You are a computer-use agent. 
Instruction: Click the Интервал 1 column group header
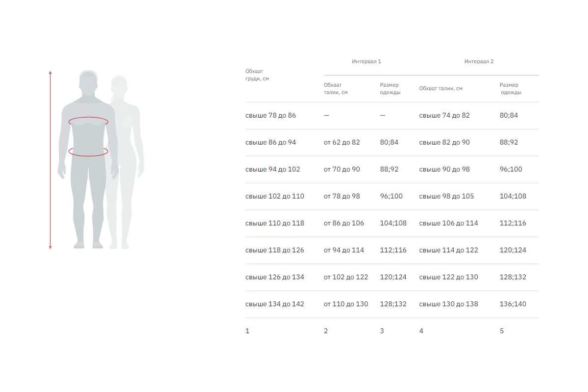coord(366,62)
